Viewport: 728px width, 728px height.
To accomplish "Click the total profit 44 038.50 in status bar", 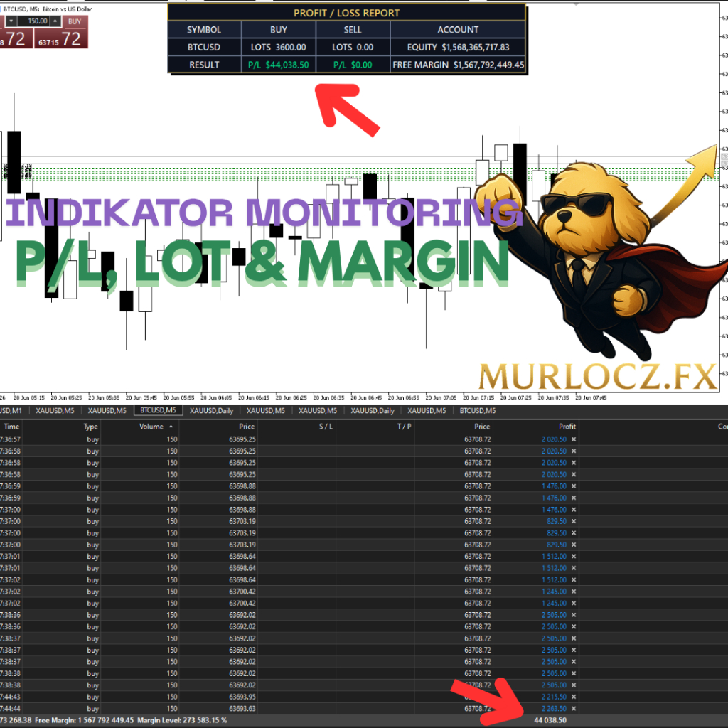I will 550,720.
